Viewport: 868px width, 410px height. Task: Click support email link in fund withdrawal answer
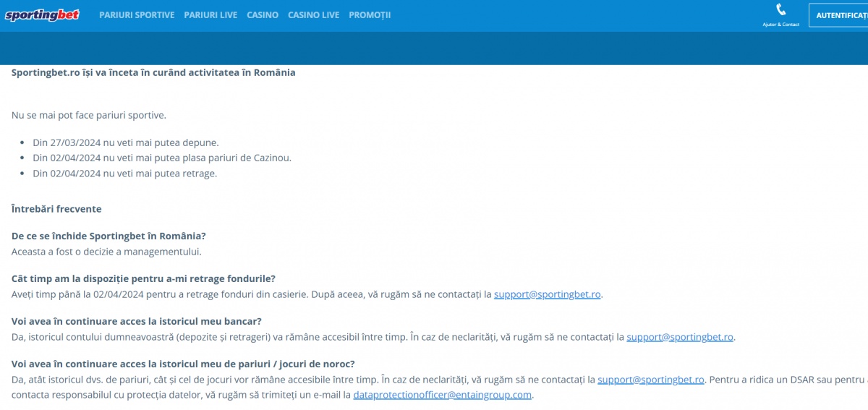point(548,294)
